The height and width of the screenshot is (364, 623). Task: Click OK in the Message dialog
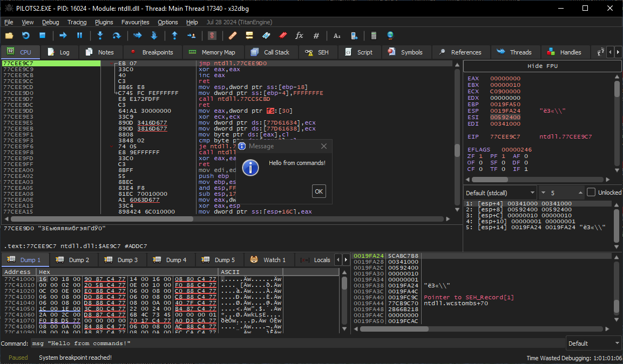click(319, 191)
